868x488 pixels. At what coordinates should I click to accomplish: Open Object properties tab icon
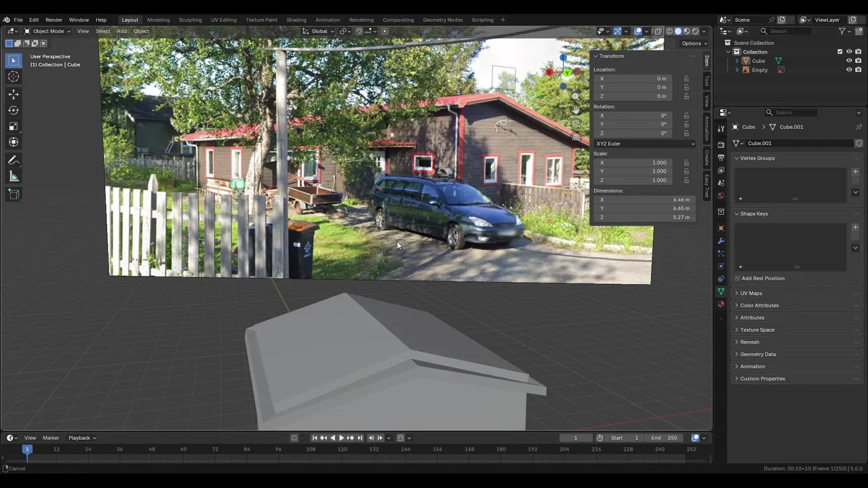(721, 228)
